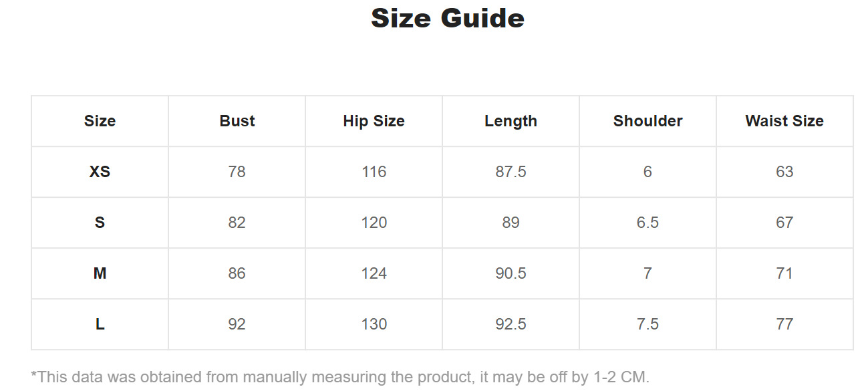Select hip size value 120

374,223
